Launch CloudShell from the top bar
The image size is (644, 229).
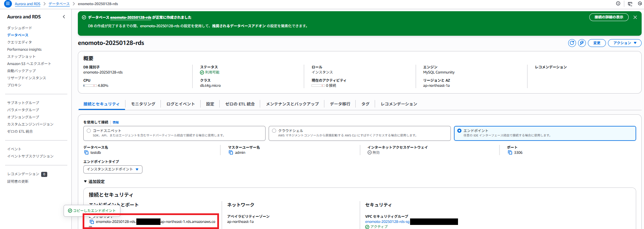click(630, 4)
